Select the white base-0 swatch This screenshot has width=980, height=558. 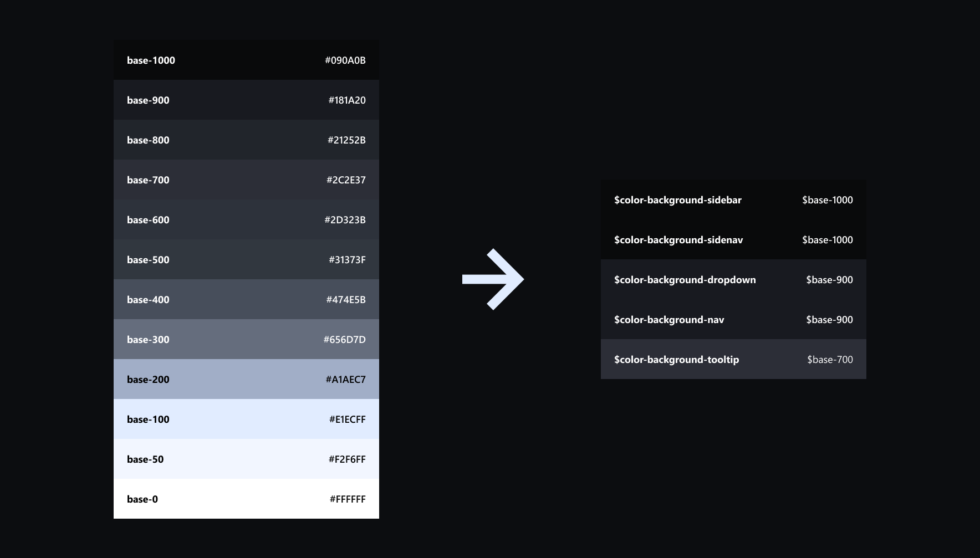pyautogui.click(x=246, y=499)
